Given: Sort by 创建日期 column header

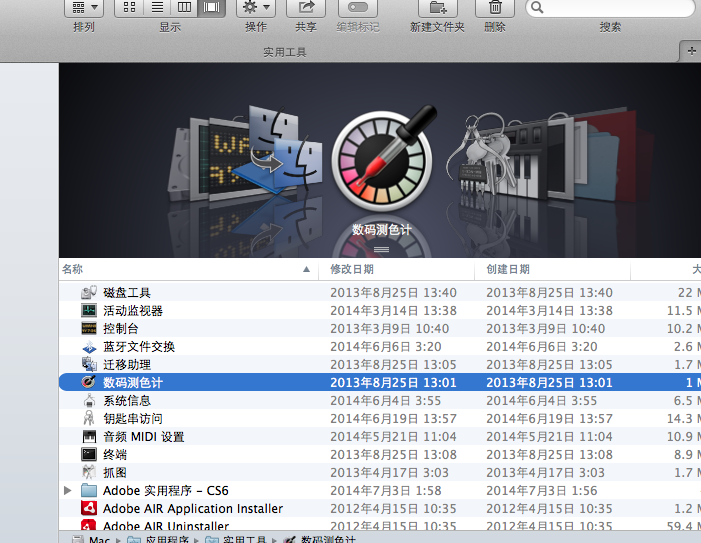Looking at the screenshot, I should point(552,269).
